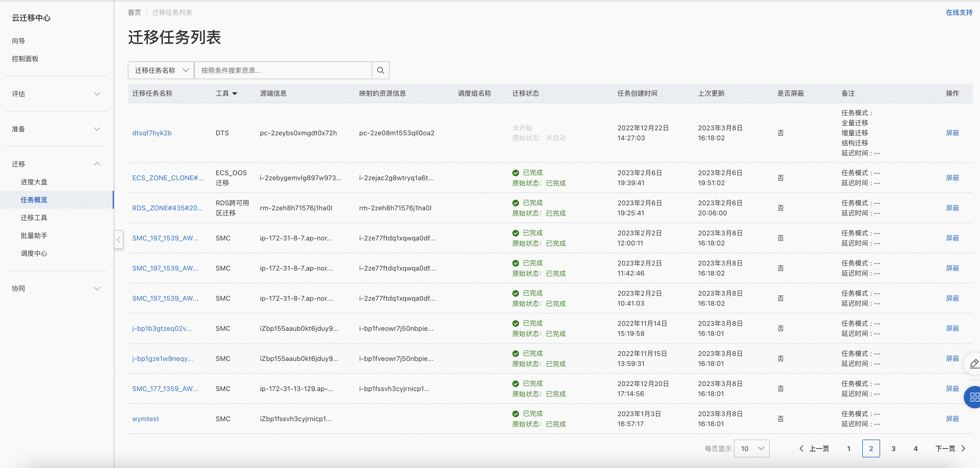Viewport: 980px width, 468px height.
Task: Click 屏蔽 for SMC_177_1359_AW row
Action: click(952, 389)
